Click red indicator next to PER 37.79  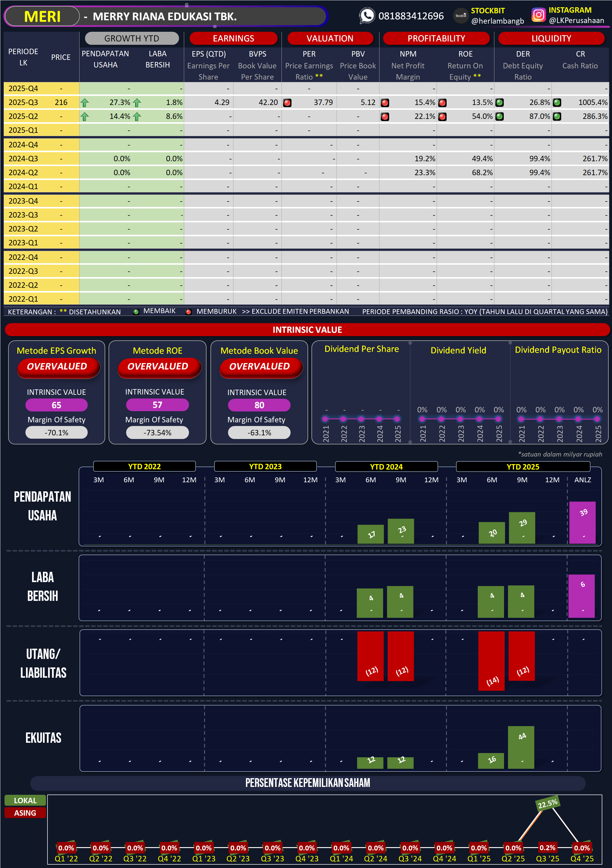click(x=287, y=103)
